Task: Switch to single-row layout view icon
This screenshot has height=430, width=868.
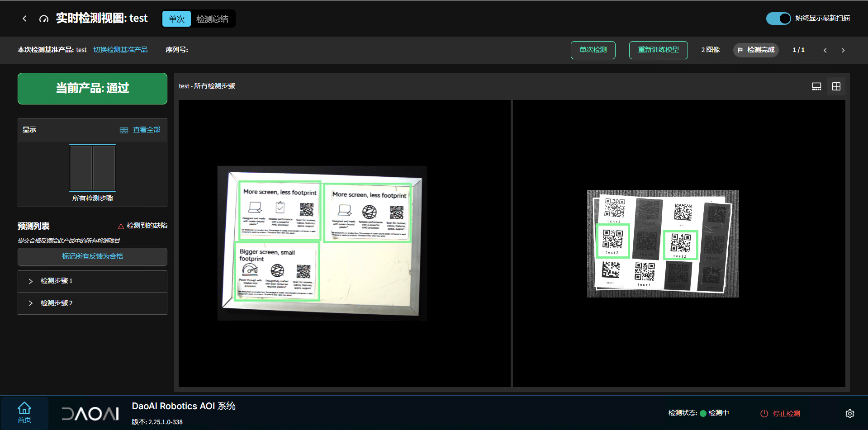Action: (x=816, y=86)
